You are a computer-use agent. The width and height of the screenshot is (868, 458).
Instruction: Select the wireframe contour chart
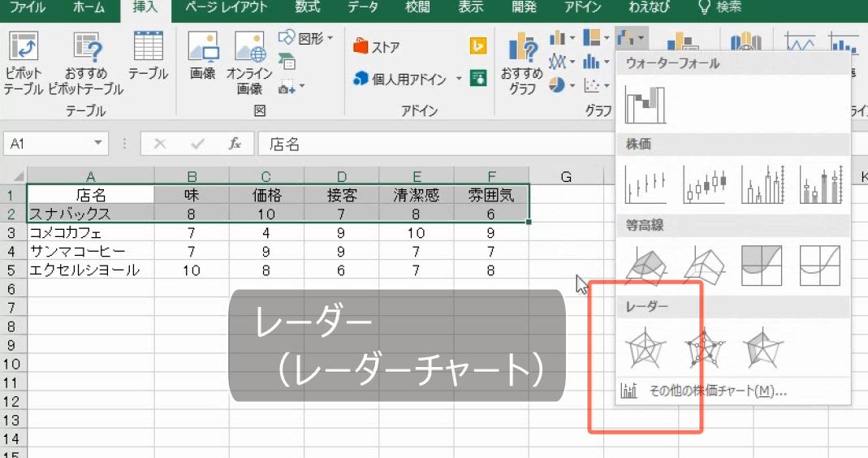tap(820, 266)
